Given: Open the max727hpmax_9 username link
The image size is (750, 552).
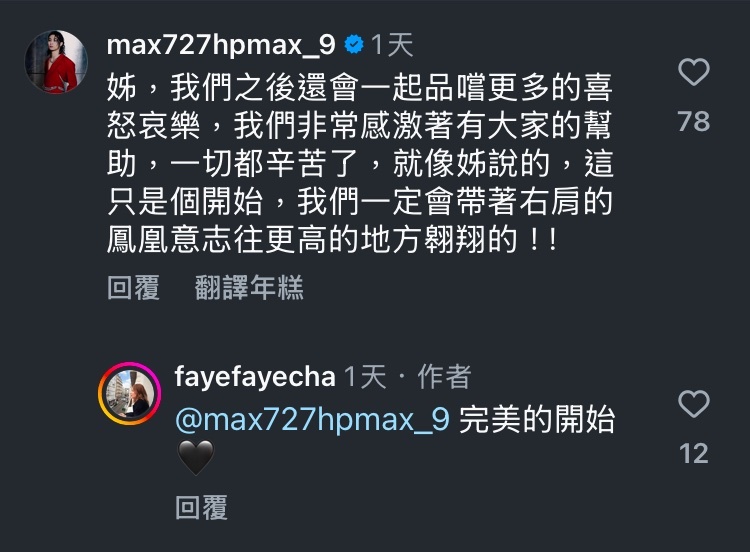Looking at the screenshot, I should tap(221, 45).
